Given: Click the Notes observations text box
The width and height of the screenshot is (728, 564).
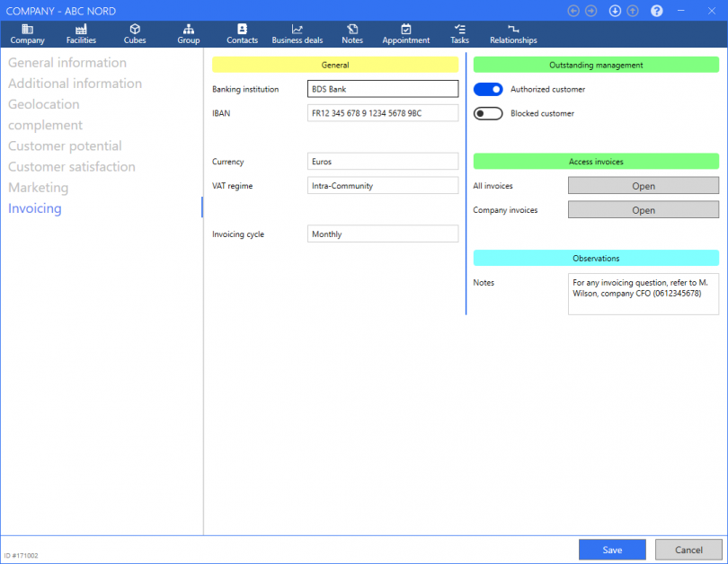Looking at the screenshot, I should (643, 294).
